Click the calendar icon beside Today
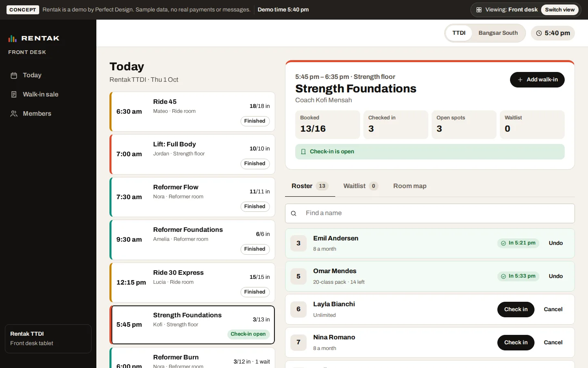The width and height of the screenshot is (588, 368). pos(14,75)
